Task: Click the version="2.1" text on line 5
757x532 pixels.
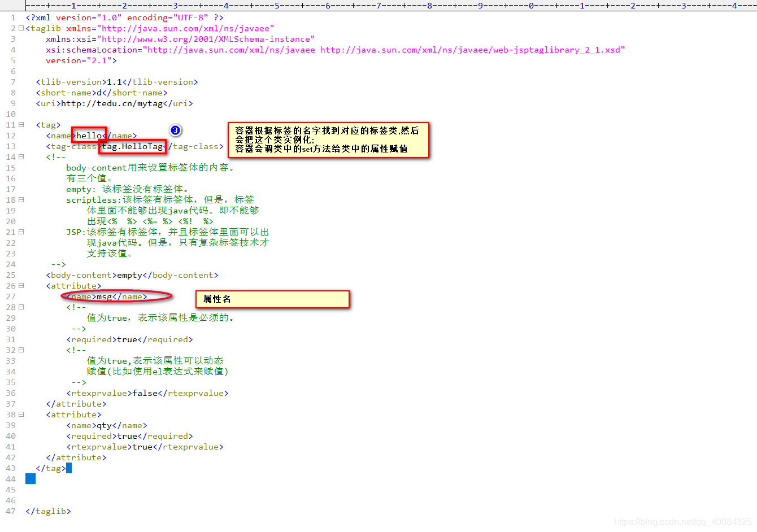Action: [x=81, y=60]
